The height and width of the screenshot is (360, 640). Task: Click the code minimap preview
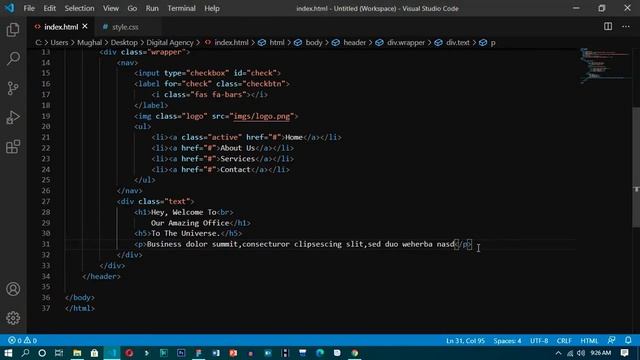coord(605,65)
